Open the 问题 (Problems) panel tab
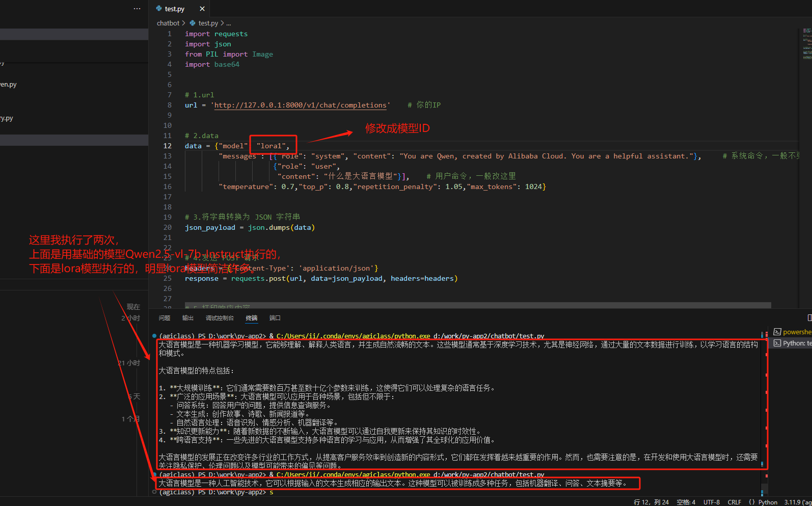 165,318
